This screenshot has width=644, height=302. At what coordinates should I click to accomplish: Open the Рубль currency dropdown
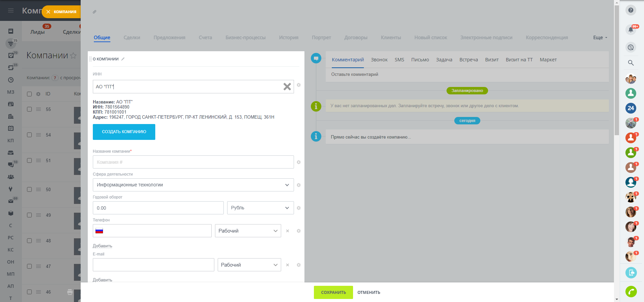[260, 208]
